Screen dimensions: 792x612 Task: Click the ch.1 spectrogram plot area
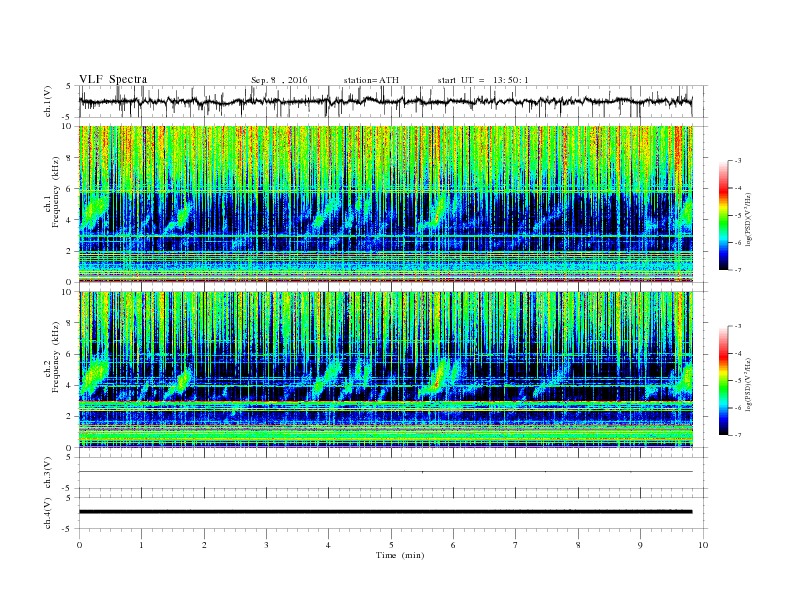tap(386, 204)
